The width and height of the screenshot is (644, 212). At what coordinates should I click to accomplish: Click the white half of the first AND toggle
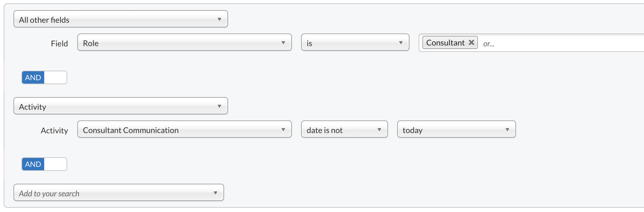56,77
